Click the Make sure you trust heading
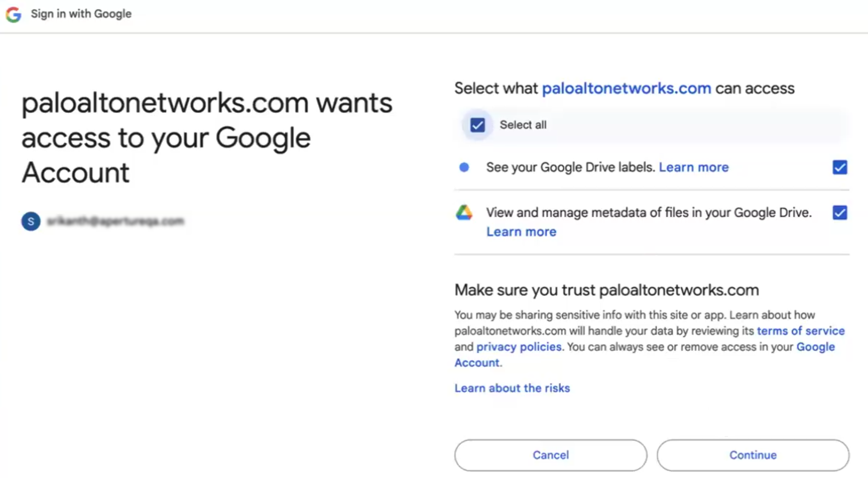 606,290
